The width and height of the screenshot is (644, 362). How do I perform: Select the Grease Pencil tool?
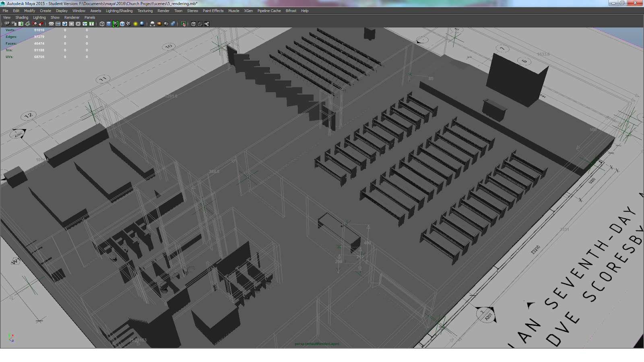41,24
